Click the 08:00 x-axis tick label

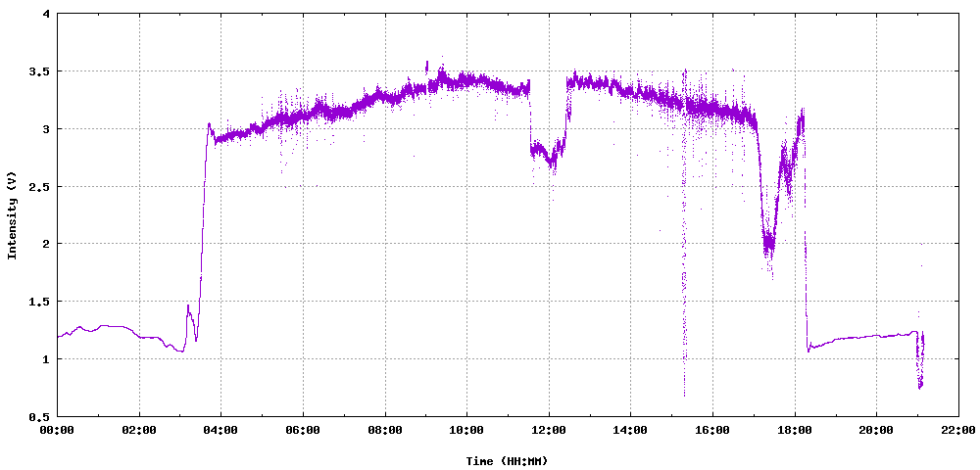[x=385, y=430]
